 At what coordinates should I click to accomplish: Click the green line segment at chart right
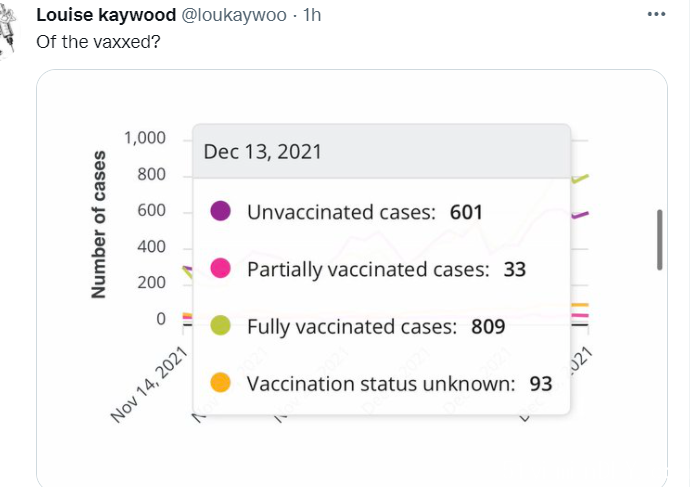(580, 178)
